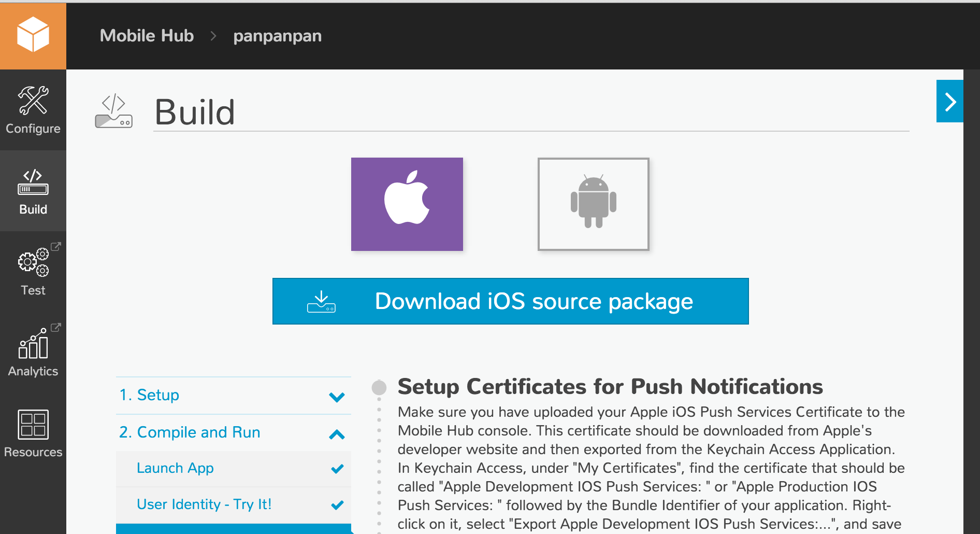The height and width of the screenshot is (534, 980).
Task: Select the iOS Apple platform tile
Action: pos(407,204)
